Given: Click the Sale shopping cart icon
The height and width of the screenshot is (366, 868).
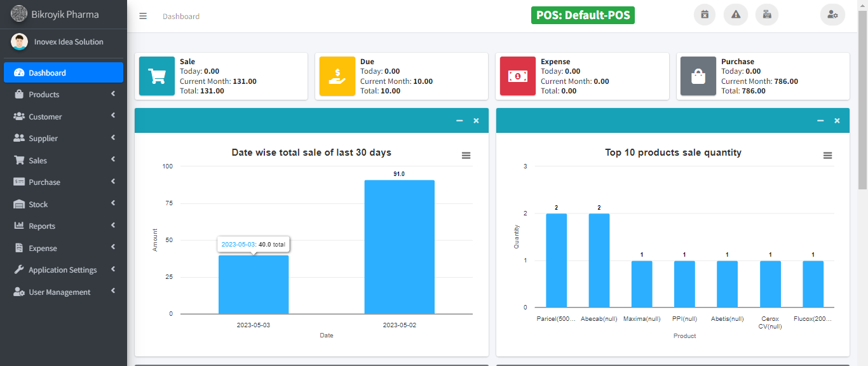Looking at the screenshot, I should tap(157, 76).
